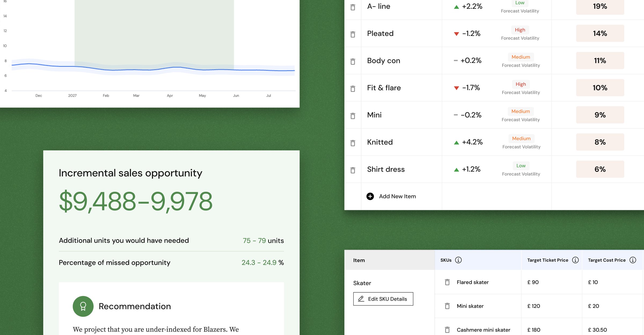Click the 14% share field for Pleated
Screen dimensions: 644x335
point(600,33)
